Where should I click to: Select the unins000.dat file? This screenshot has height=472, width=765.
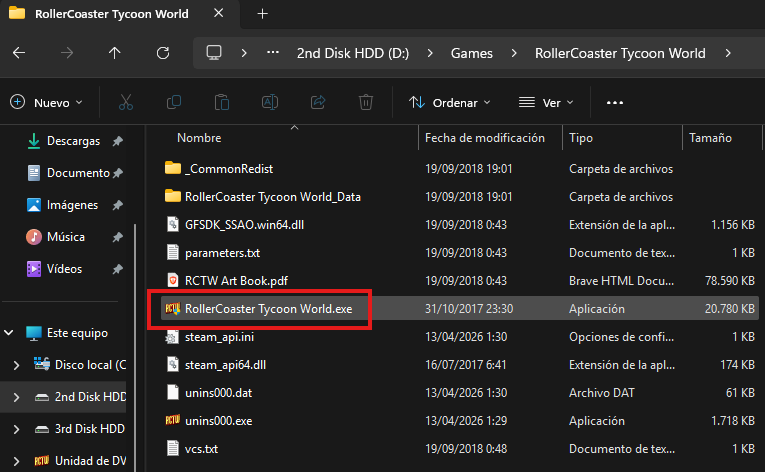[219, 392]
